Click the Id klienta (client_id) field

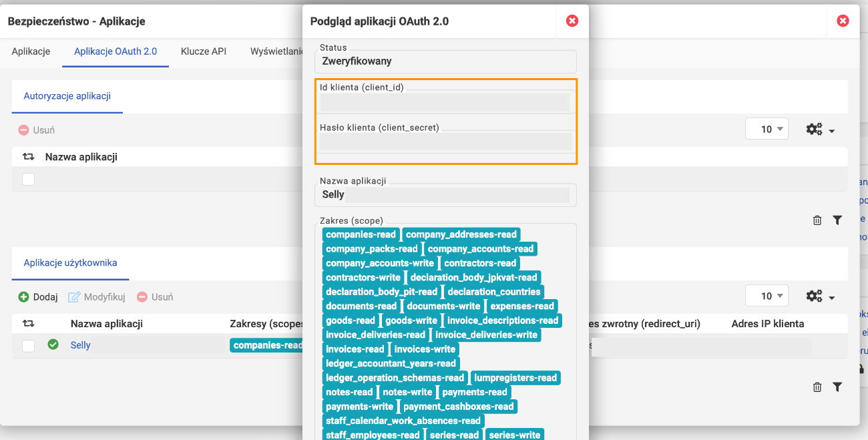click(445, 102)
